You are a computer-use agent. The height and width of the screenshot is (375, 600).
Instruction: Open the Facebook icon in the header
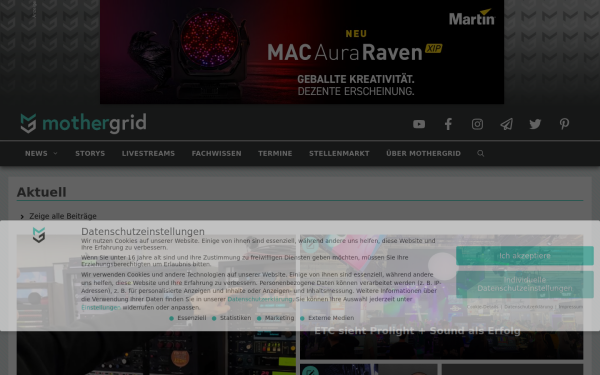click(448, 124)
